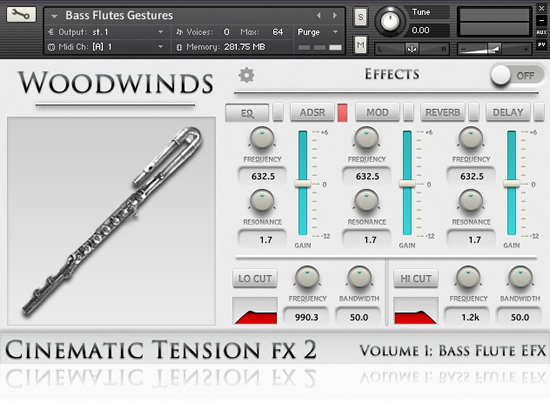Open the Midi Ch dropdown
Image resolution: width=550 pixels, height=403 pixels.
(x=105, y=47)
